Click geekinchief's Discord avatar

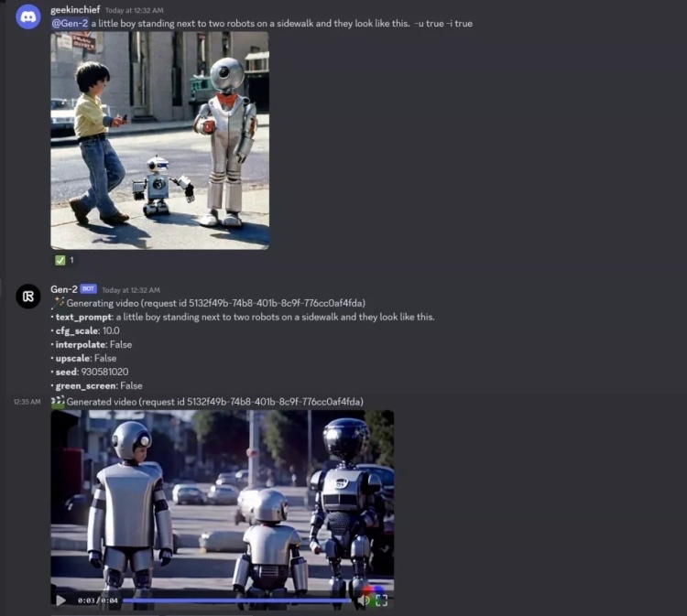28,16
